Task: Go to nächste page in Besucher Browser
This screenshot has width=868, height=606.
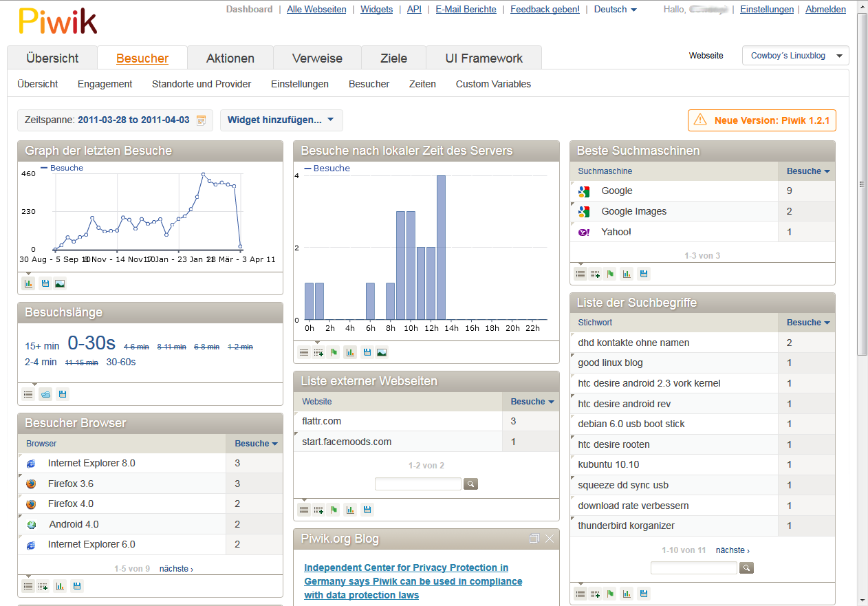Action: [176, 569]
